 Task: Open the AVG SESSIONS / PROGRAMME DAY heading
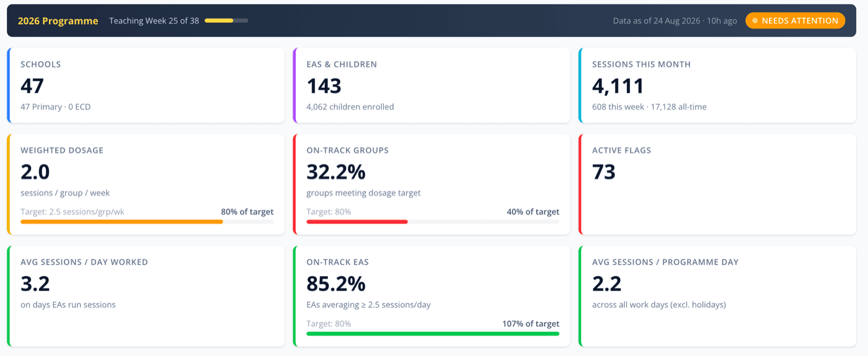(x=665, y=262)
